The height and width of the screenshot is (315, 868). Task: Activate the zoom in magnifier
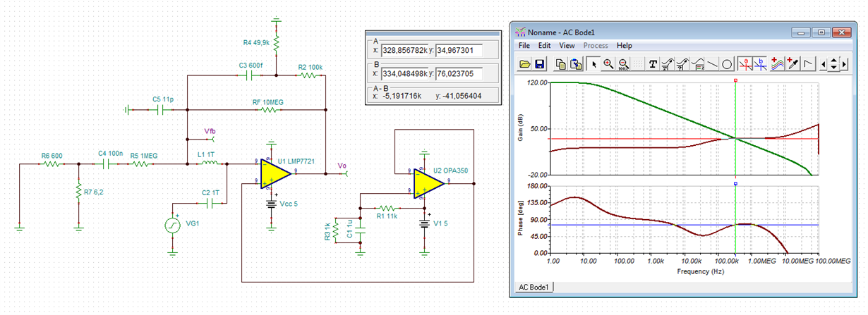tap(608, 64)
